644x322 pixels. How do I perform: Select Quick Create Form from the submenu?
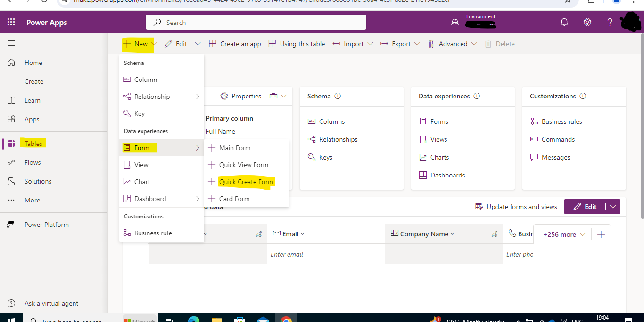coord(245,182)
